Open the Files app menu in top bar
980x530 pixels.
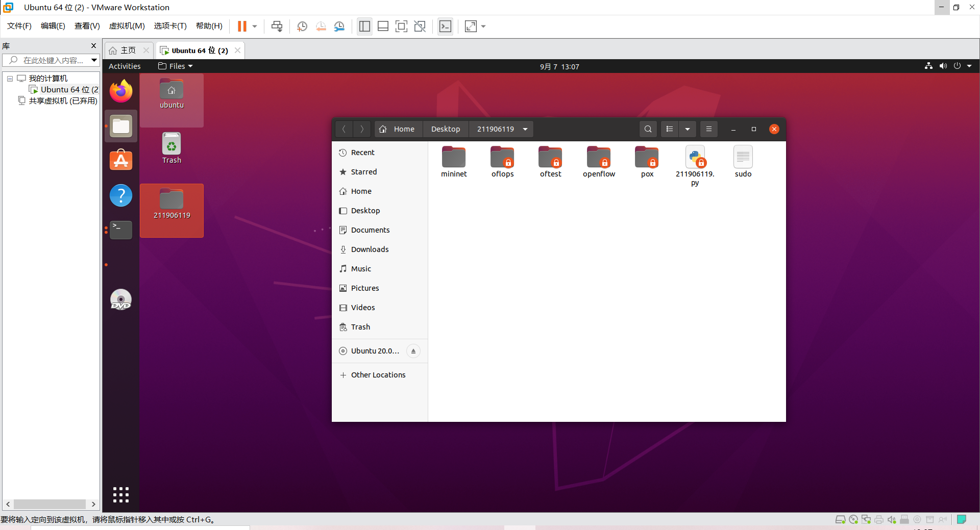176,66
